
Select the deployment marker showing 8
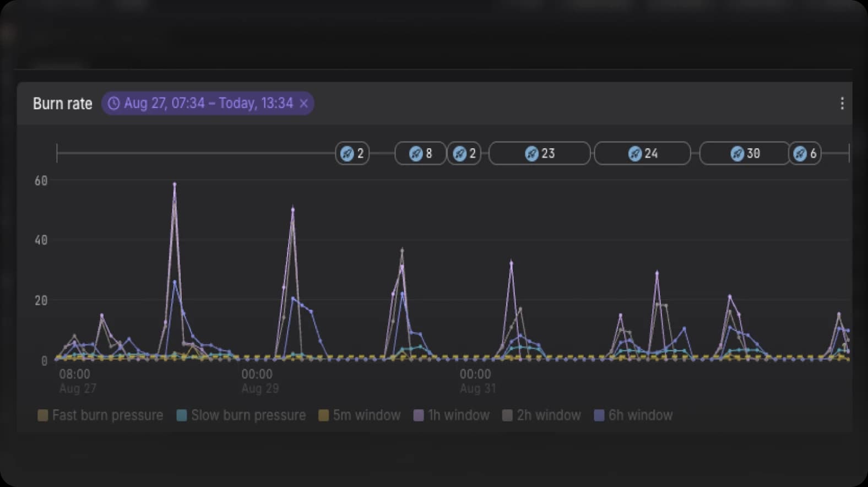click(420, 153)
